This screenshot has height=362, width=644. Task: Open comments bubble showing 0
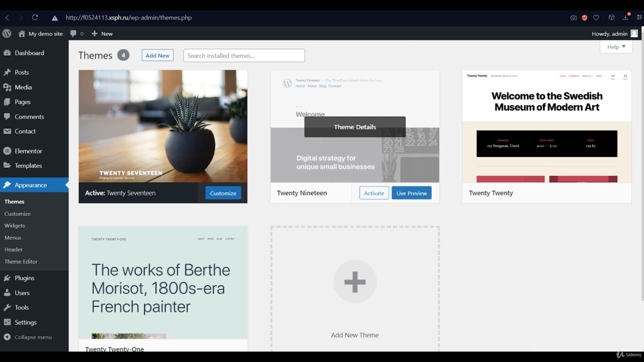pos(77,34)
